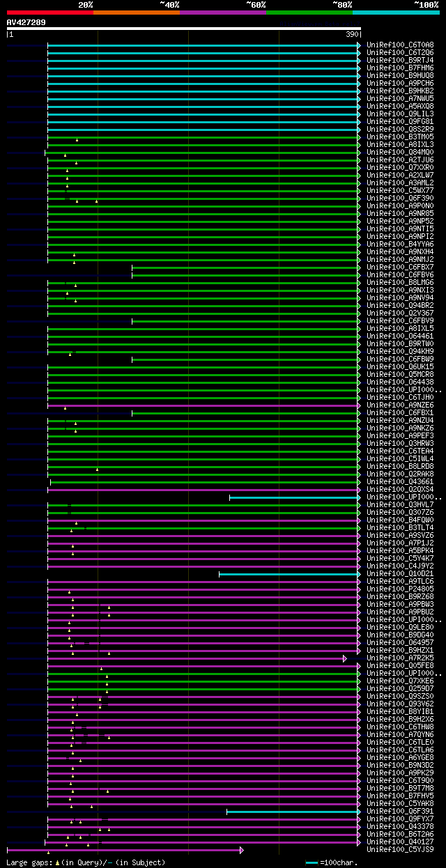Click the red ~20% identity legend segment
The image size is (446, 868).
coord(50,13)
